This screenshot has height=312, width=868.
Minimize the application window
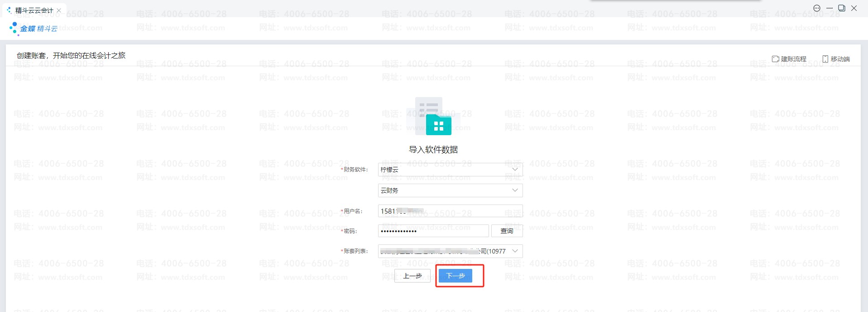(x=830, y=8)
